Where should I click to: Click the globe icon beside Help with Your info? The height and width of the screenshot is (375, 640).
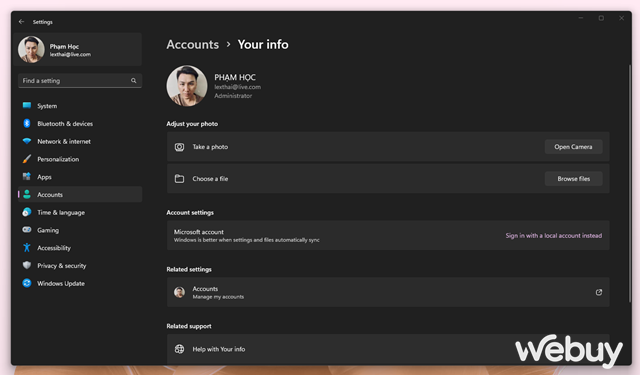180,349
